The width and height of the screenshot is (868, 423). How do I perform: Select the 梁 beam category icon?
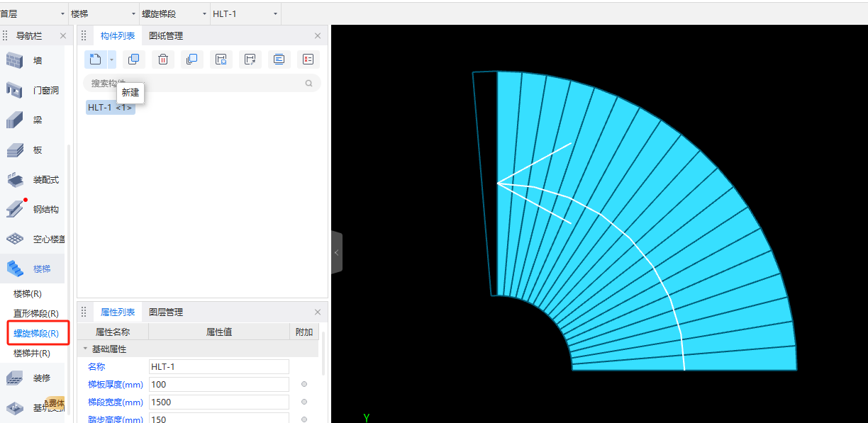coord(15,120)
